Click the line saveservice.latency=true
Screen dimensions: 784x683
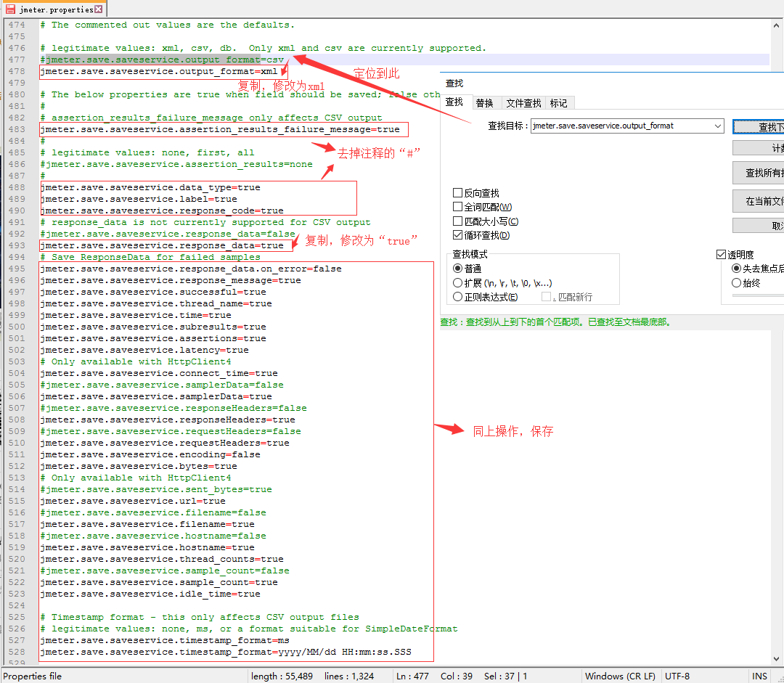(144, 350)
